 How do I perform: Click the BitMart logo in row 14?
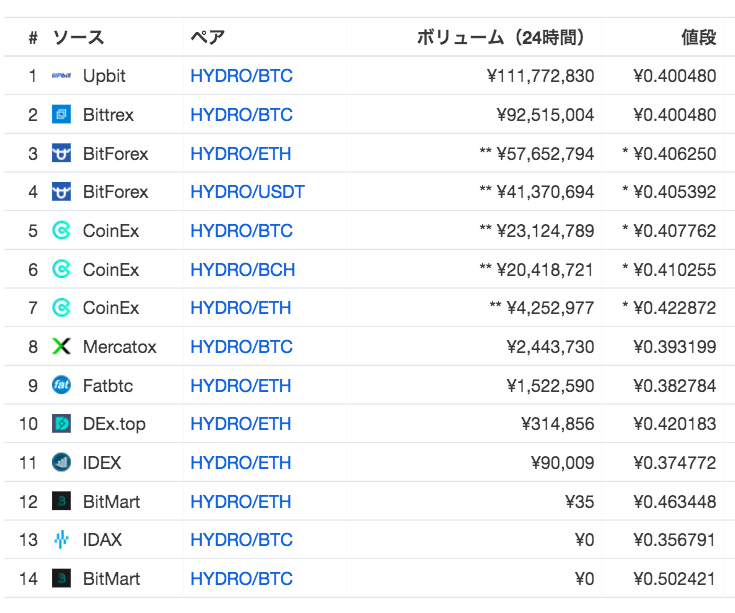61,579
